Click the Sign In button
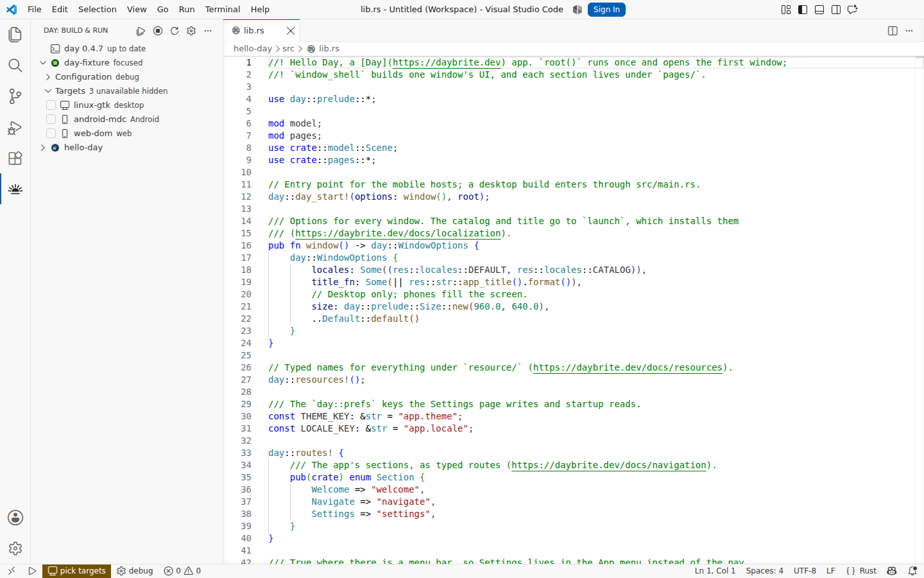This screenshot has height=578, width=924. tap(606, 10)
